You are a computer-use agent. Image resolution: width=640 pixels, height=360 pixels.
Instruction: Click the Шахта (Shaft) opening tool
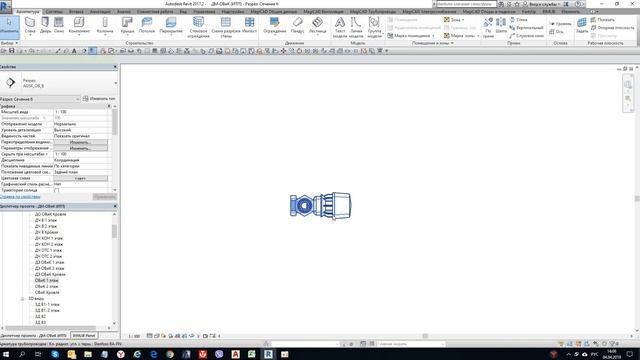pos(501,25)
